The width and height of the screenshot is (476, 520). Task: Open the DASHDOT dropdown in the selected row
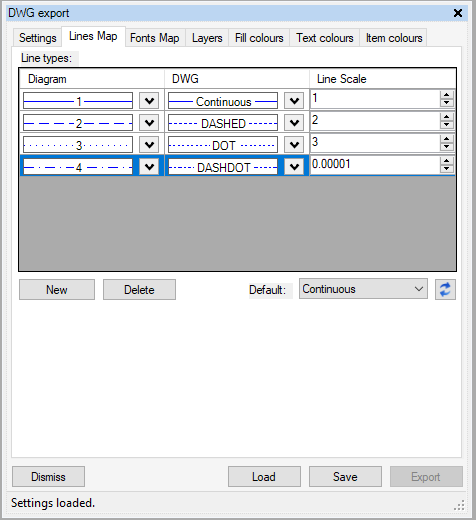point(294,167)
